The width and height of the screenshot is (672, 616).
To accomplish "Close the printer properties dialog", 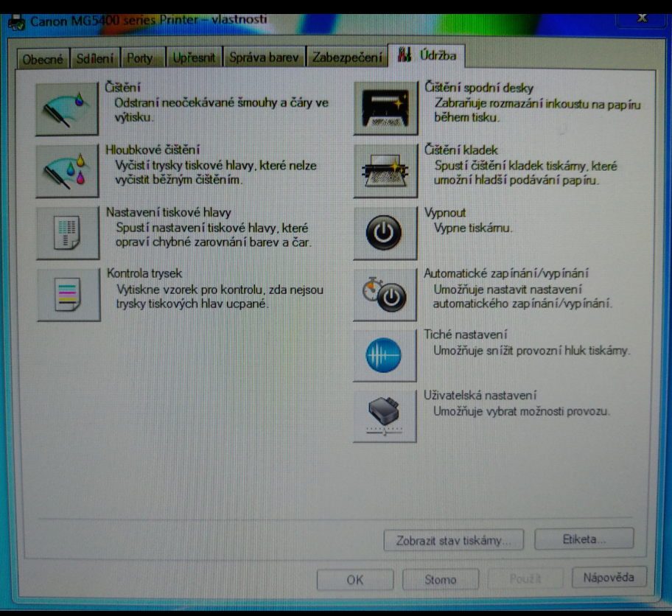I will click(x=642, y=18).
